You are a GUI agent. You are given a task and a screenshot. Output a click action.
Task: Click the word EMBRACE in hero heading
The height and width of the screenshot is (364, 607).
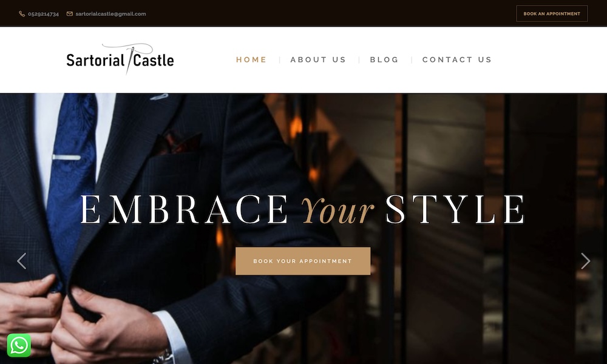click(x=184, y=209)
